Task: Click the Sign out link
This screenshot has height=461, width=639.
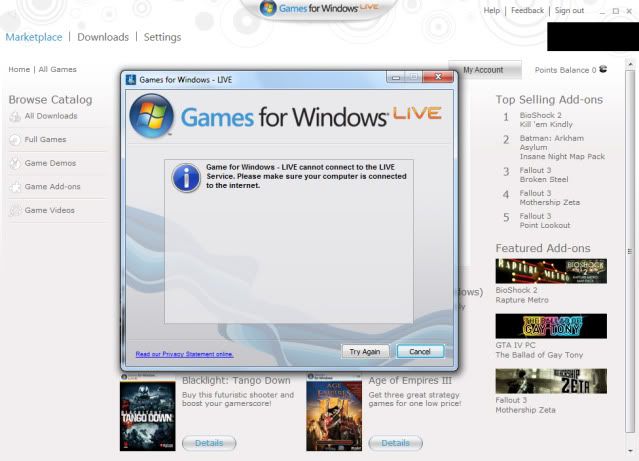Action: tap(569, 10)
